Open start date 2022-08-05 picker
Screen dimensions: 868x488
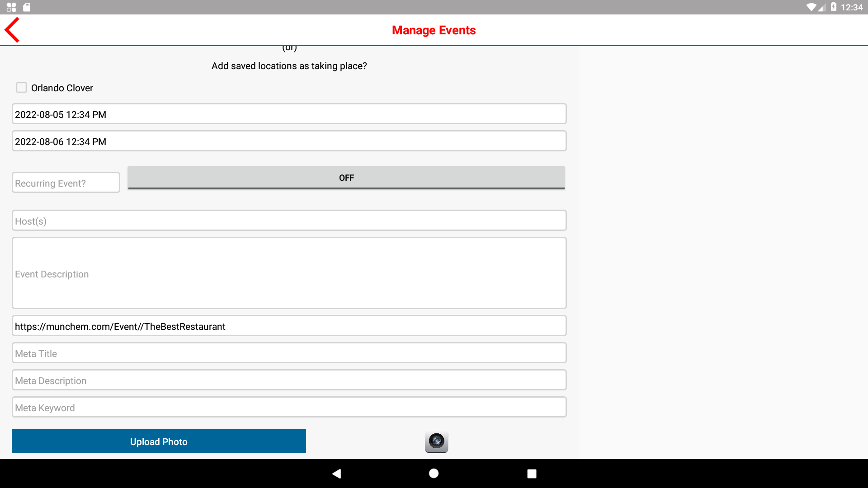[289, 114]
